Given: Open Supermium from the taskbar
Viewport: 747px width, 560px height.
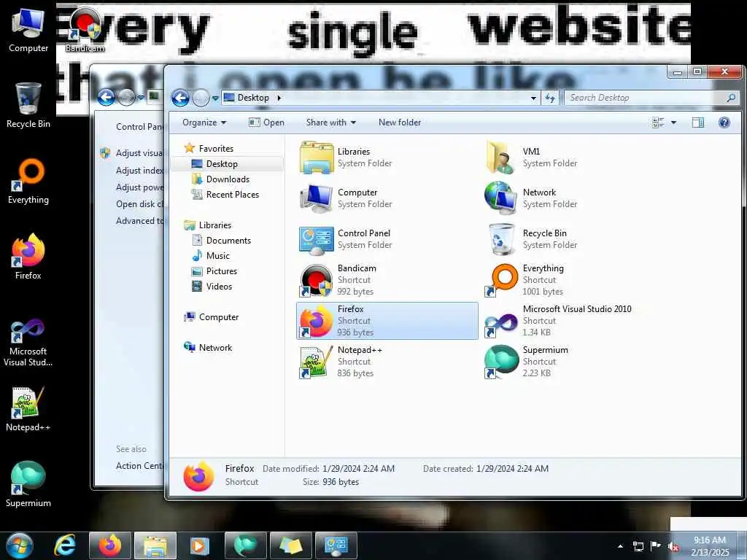Looking at the screenshot, I should [x=245, y=545].
